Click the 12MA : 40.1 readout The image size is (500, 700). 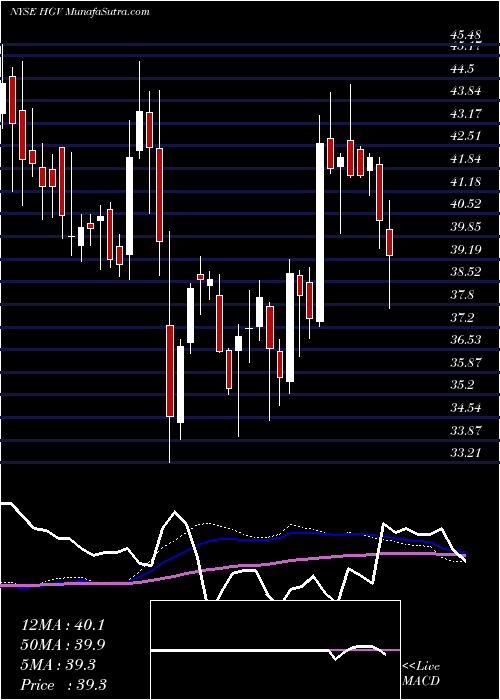coord(63,625)
